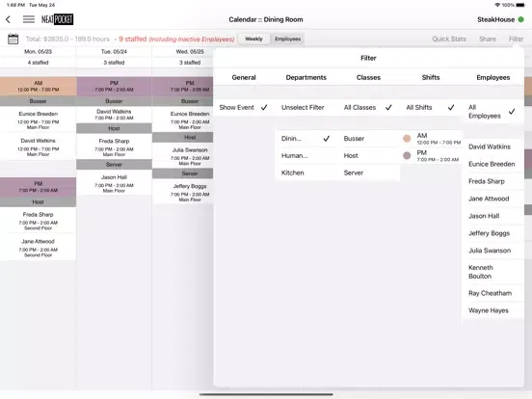This screenshot has width=532, height=399.
Task: Filter by employee David Watkins
Action: pos(493,146)
